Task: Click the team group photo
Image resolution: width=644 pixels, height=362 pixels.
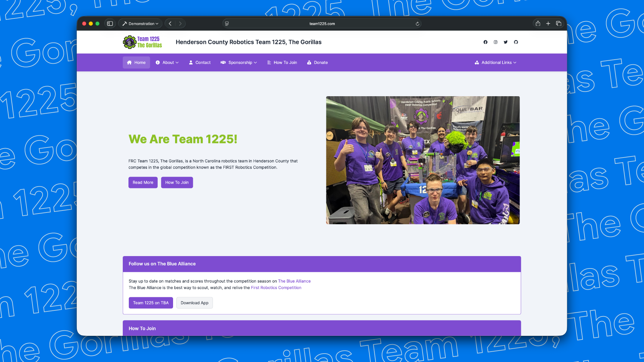Action: 423,160
